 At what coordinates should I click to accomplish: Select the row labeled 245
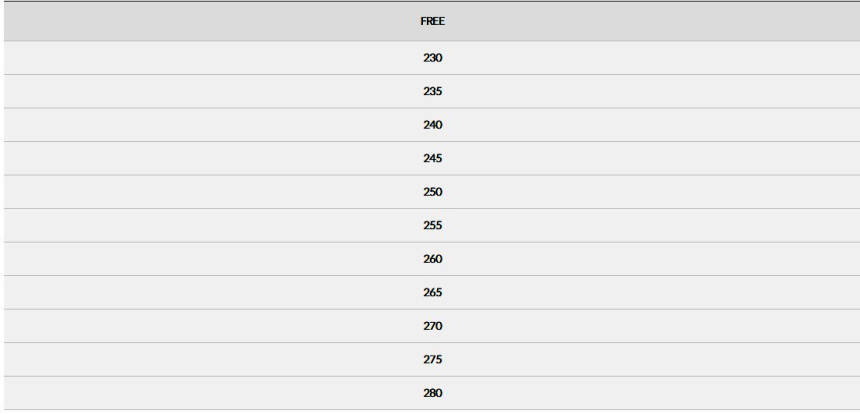432,159
